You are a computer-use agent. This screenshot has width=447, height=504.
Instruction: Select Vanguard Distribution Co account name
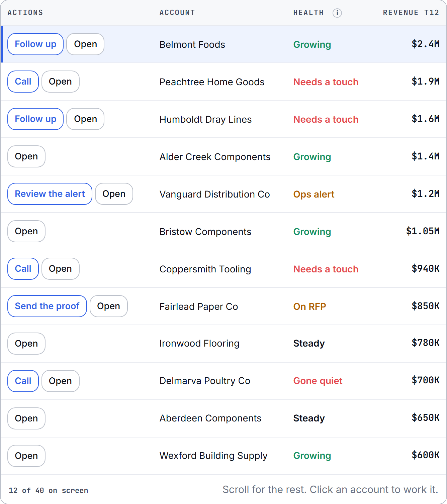click(x=214, y=194)
